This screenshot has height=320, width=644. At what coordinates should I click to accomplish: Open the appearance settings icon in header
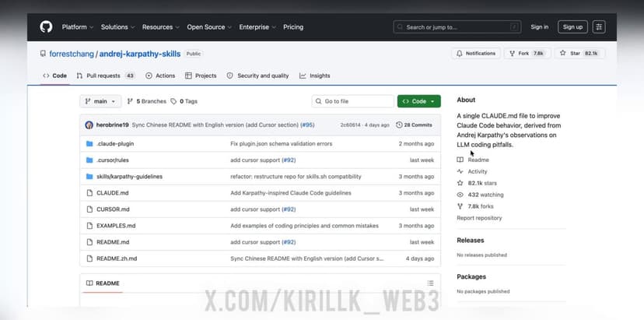[x=599, y=27]
